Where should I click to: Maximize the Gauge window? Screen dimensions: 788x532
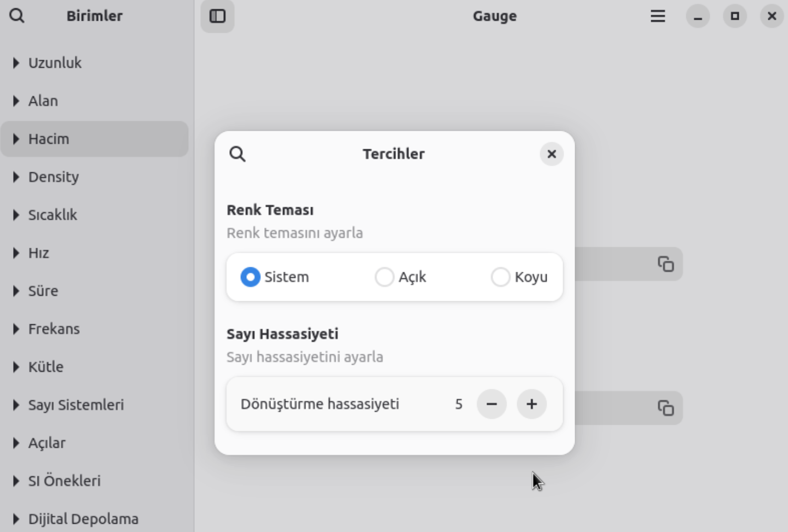(734, 16)
